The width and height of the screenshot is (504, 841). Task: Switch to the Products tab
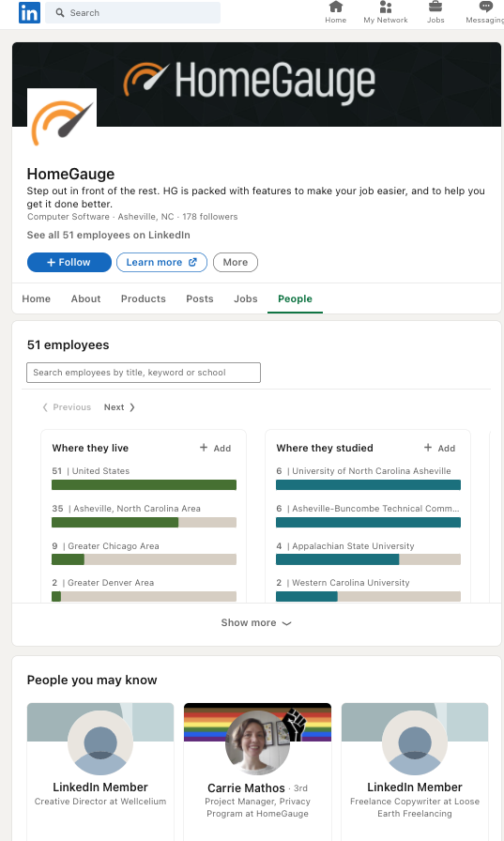(x=144, y=298)
